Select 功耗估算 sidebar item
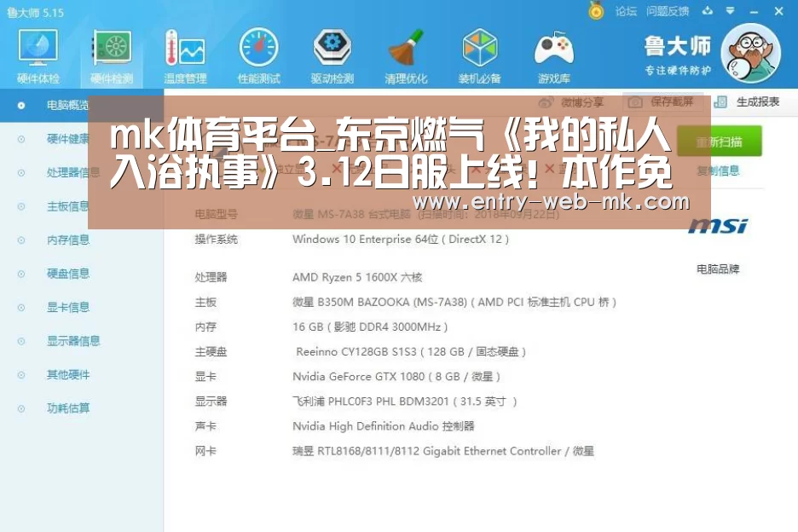The image size is (798, 532). click(x=68, y=408)
